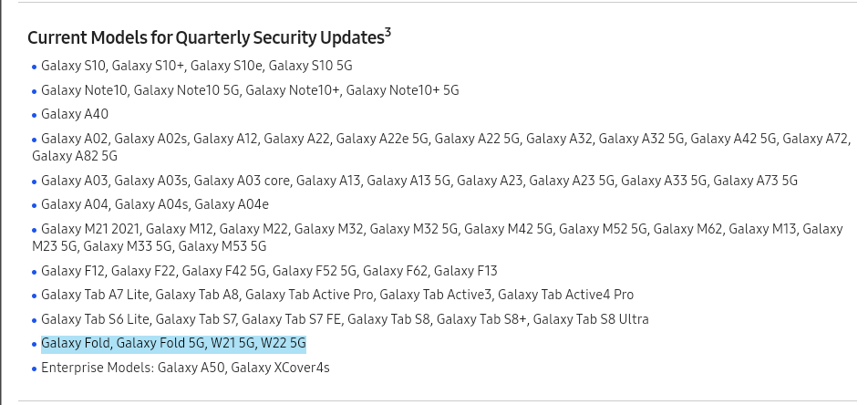The width and height of the screenshot is (868, 405).
Task: Click the 'Galaxy M21 2021' text
Action: (x=89, y=229)
